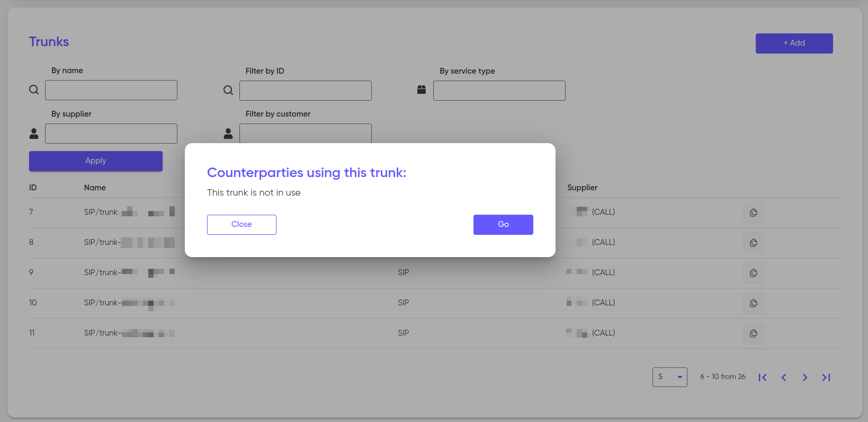
Task: Click the ID column header
Action: 33,188
